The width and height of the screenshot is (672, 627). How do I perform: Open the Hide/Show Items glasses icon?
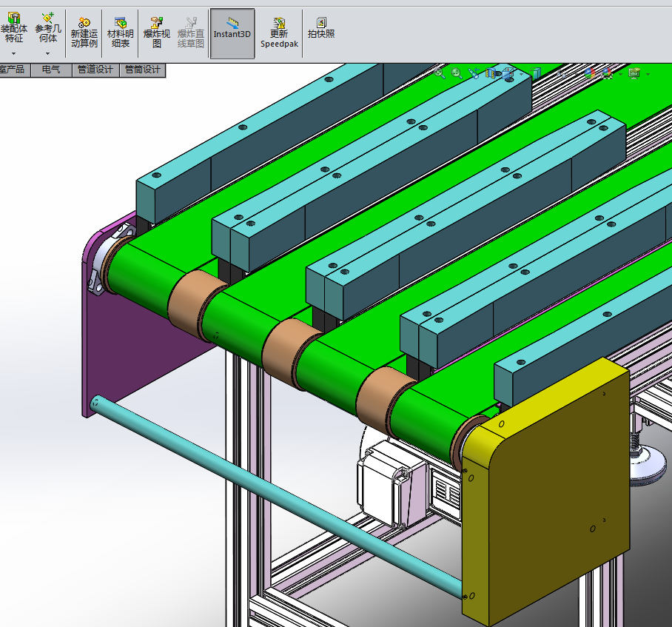pyautogui.click(x=562, y=74)
